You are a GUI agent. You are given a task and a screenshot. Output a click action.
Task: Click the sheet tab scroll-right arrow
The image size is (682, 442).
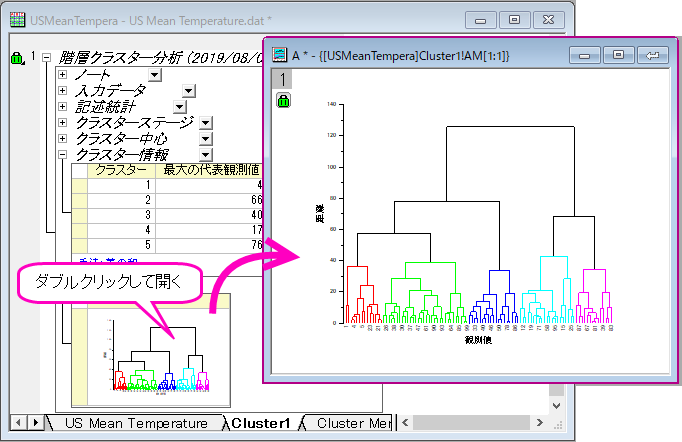coord(35,422)
